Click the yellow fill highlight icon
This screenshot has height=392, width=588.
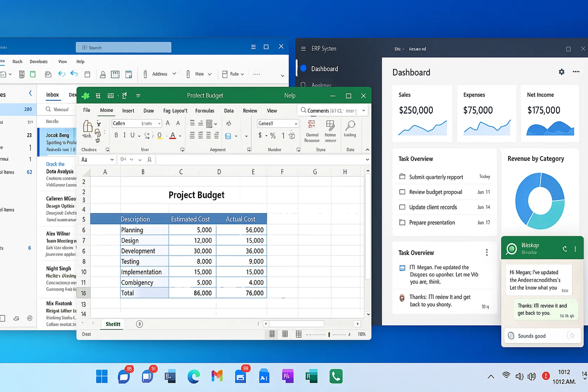(159, 136)
